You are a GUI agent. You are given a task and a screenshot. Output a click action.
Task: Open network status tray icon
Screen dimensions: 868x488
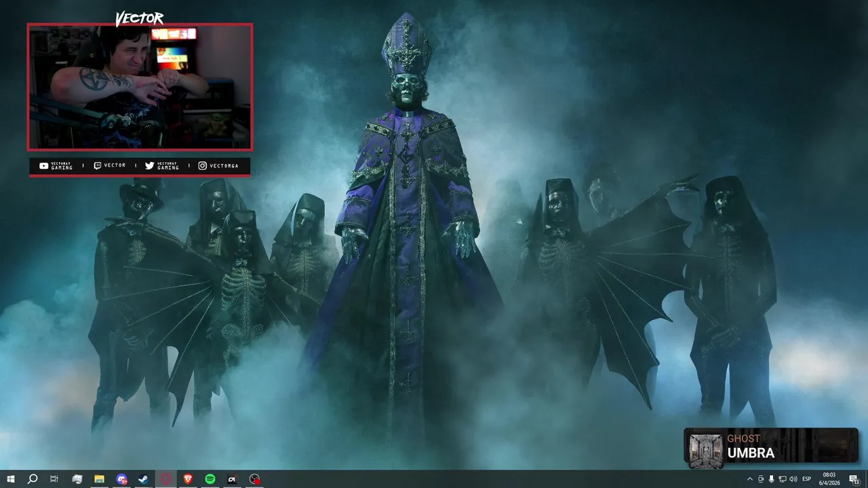pyautogui.click(x=783, y=479)
